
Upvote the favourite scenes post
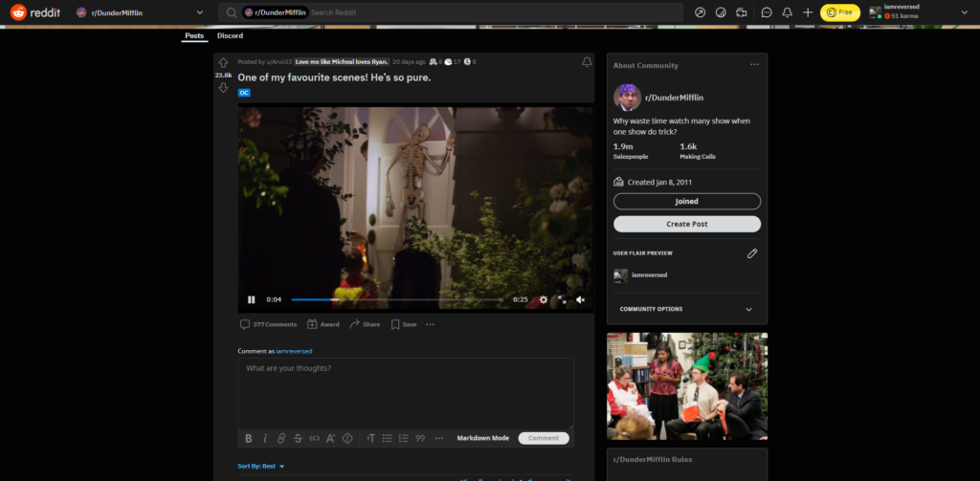[x=223, y=62]
